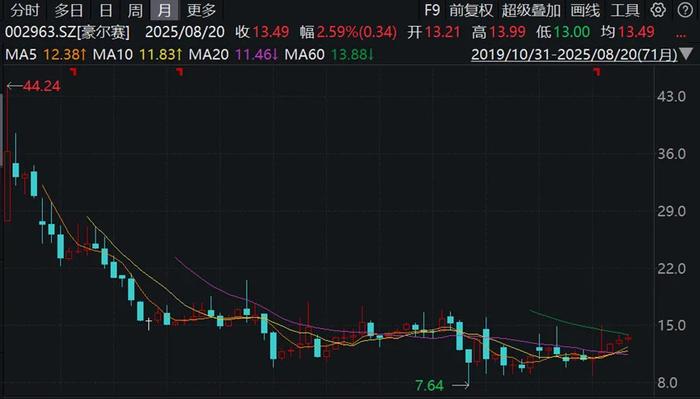Screen dimensions: 700x399
Task: Select the 周 weekly chart tab
Action: [x=135, y=10]
